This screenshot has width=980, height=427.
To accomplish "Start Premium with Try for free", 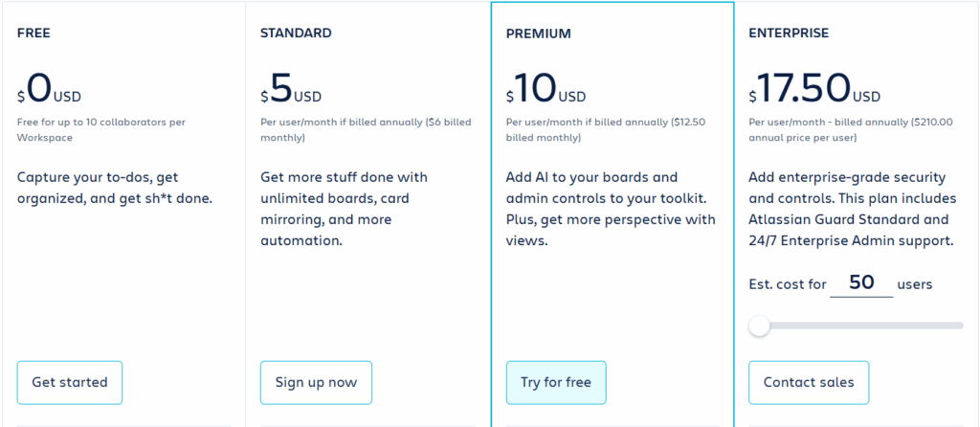I will [x=556, y=383].
